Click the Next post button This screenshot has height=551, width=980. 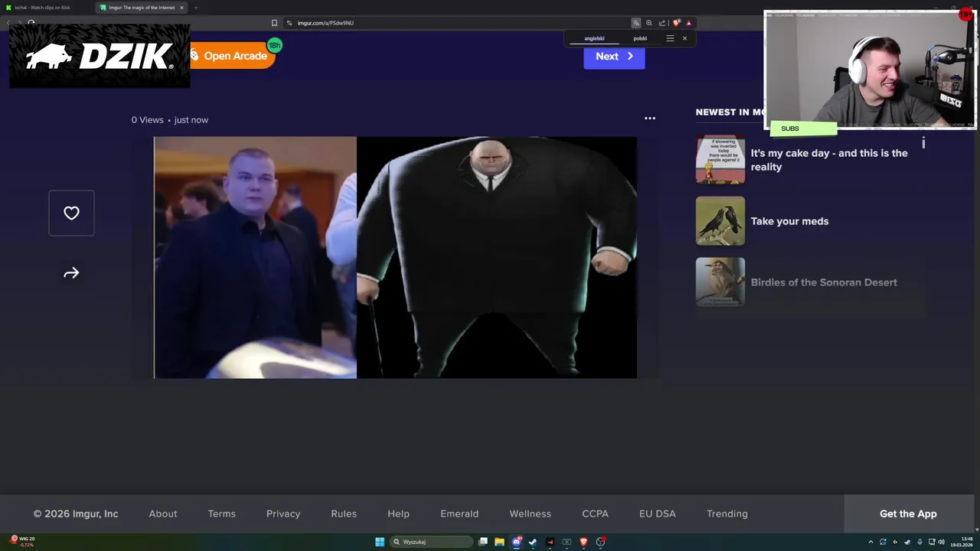click(x=614, y=56)
